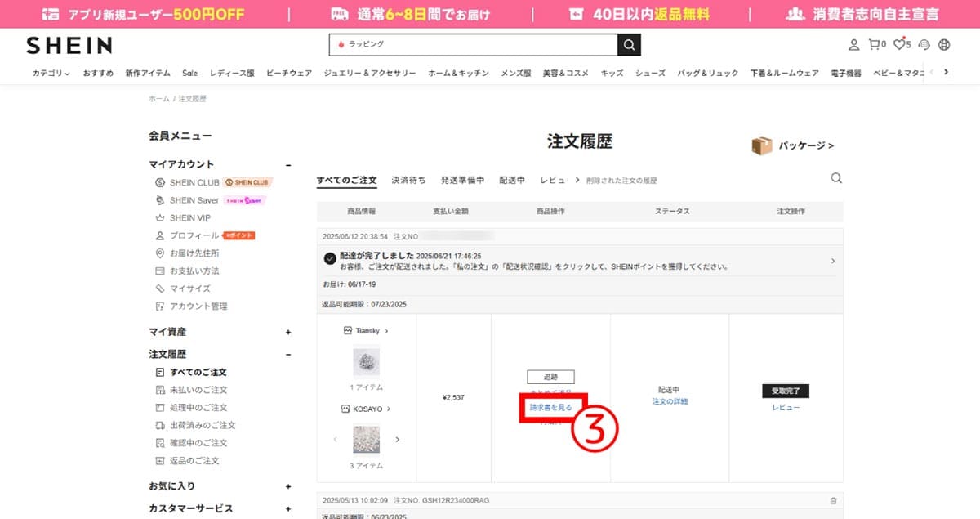Open the account profile icon in header
The height and width of the screenshot is (519, 980).
tap(853, 45)
